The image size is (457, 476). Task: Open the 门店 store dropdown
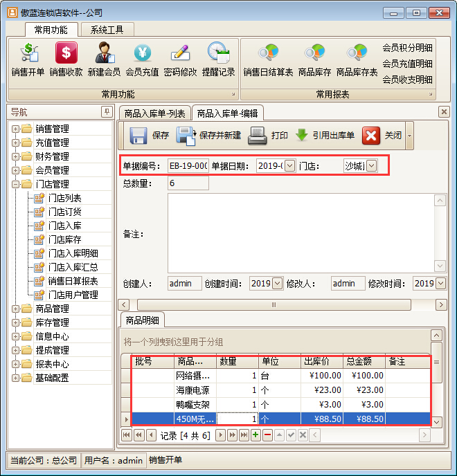371,166
